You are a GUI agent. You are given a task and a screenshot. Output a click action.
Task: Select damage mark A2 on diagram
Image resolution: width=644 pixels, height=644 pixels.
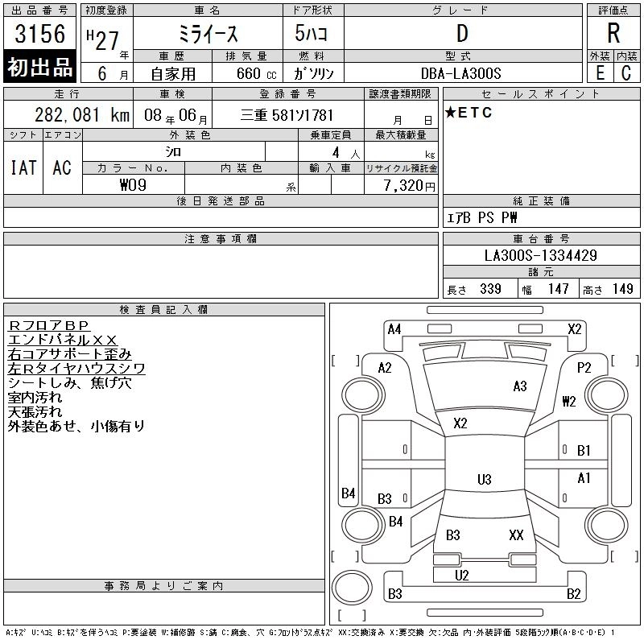385,368
